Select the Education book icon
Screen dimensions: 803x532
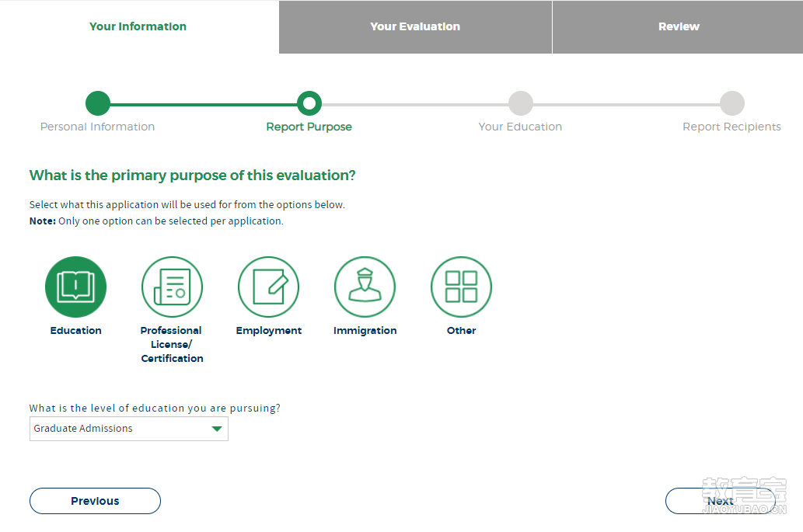[76, 287]
